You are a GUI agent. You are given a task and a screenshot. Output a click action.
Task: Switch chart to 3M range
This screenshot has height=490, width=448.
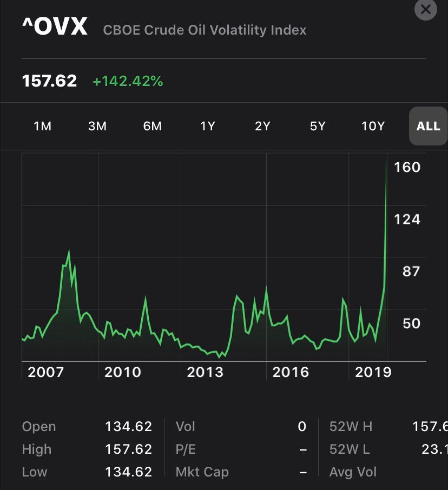97,126
